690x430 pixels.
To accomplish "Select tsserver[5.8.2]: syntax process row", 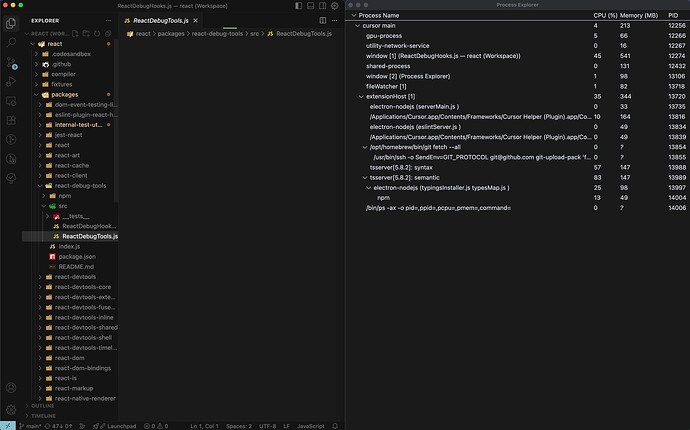I will pos(518,167).
